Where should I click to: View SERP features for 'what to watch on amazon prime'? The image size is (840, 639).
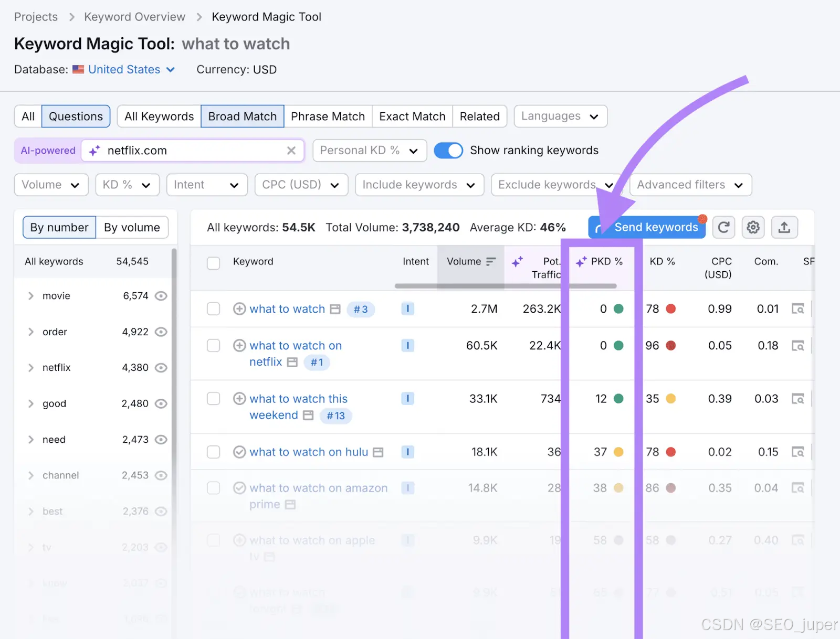click(797, 488)
